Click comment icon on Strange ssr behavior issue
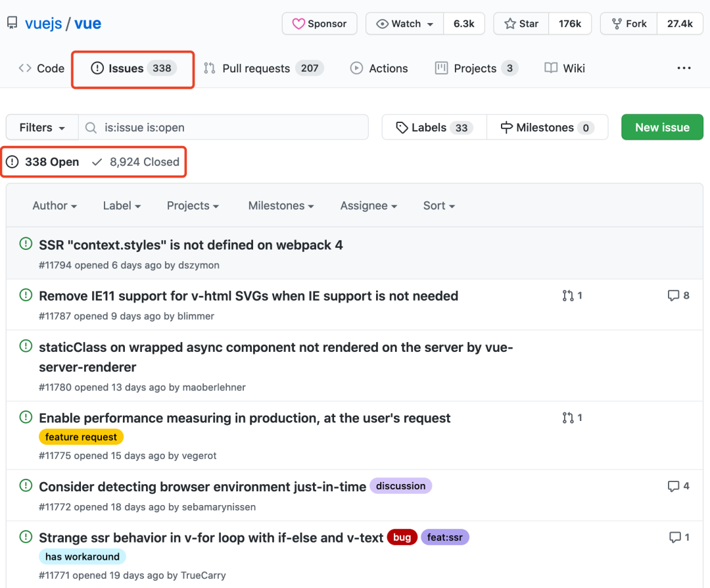 674,537
